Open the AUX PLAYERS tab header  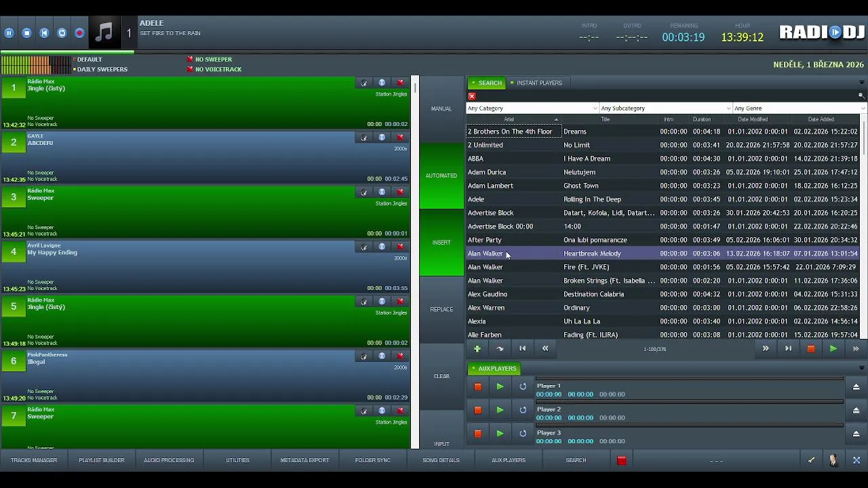(x=494, y=369)
